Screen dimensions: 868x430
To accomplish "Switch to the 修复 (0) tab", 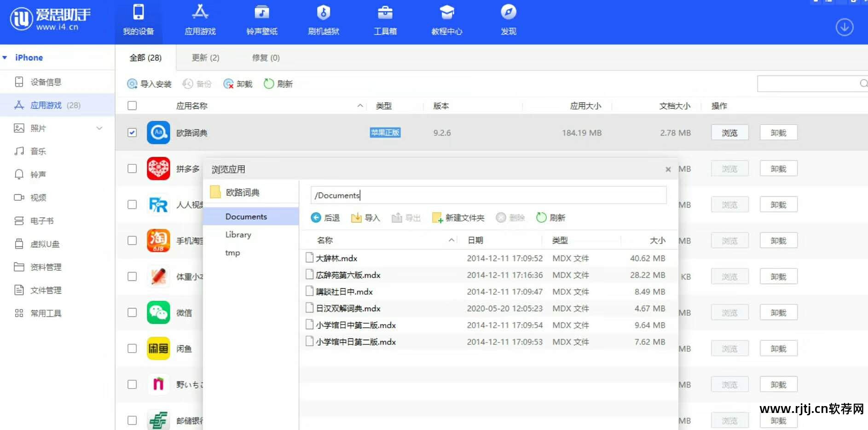I will point(266,58).
